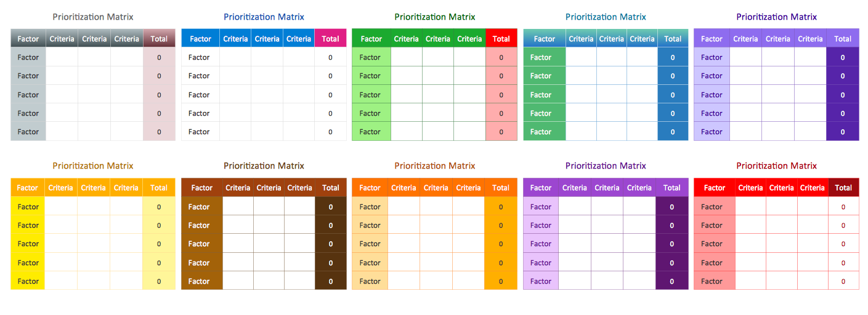Click Factor header in the teal matrix
The width and height of the screenshot is (868, 315).
544,39
